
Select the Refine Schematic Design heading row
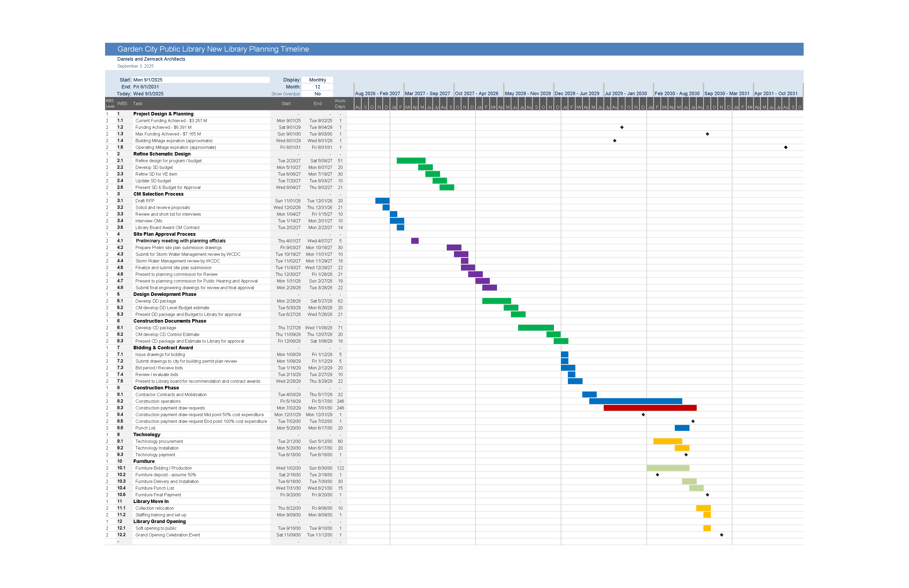(x=162, y=154)
